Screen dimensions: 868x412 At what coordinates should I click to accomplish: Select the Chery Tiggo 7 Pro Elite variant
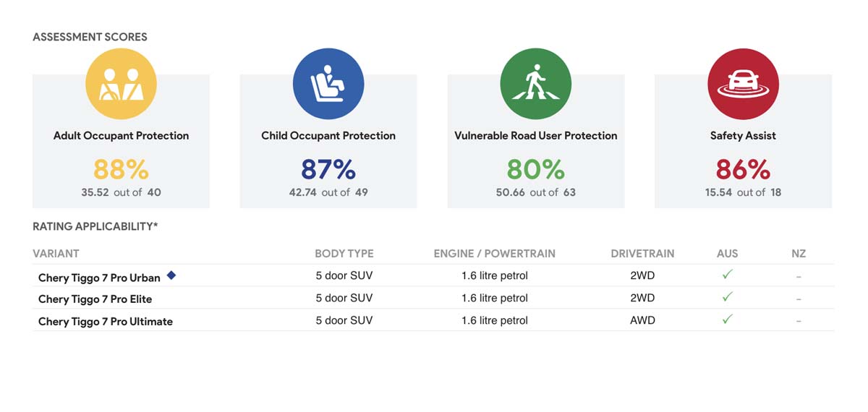coord(95,299)
